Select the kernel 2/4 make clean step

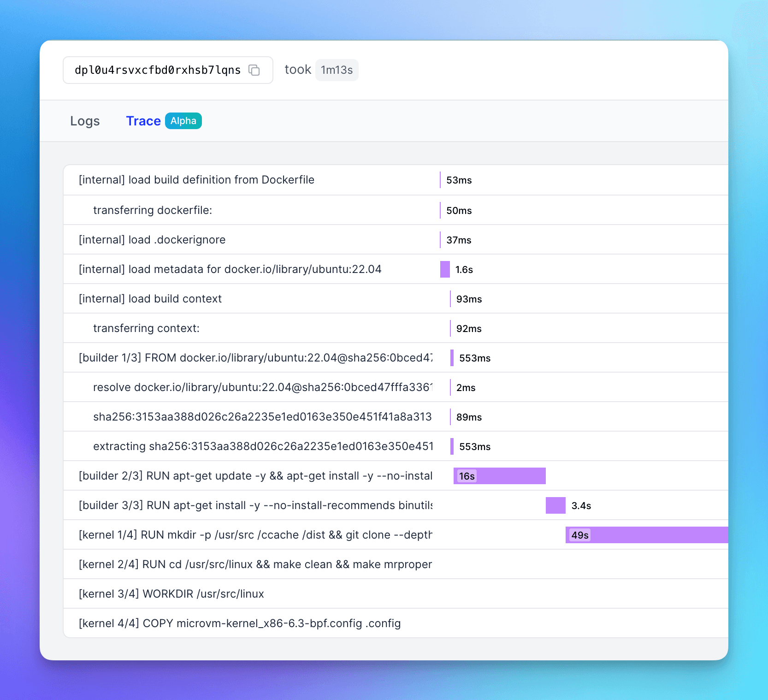[255, 564]
